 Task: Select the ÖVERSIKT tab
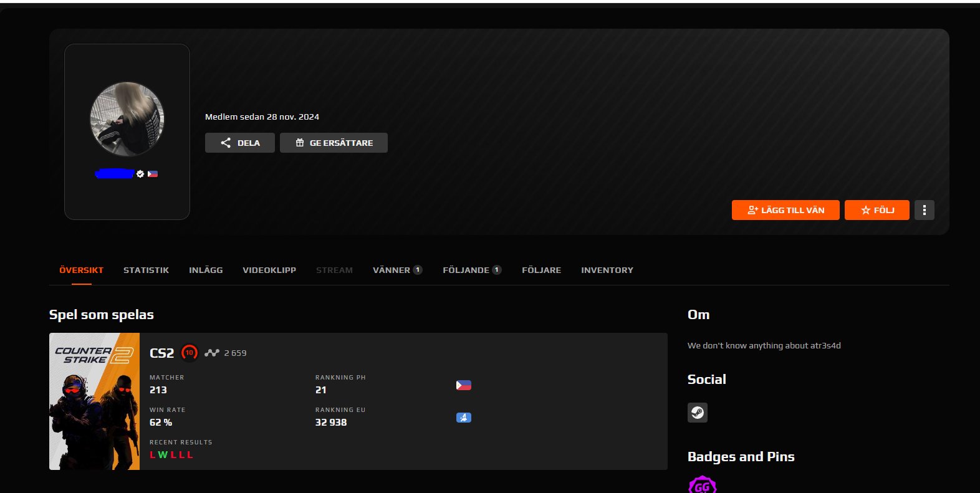point(81,270)
